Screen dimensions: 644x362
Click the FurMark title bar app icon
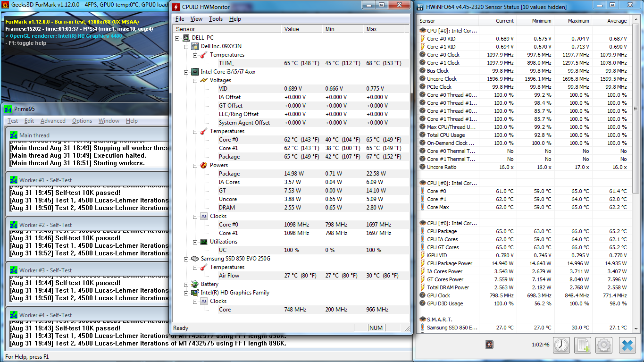click(x=5, y=5)
